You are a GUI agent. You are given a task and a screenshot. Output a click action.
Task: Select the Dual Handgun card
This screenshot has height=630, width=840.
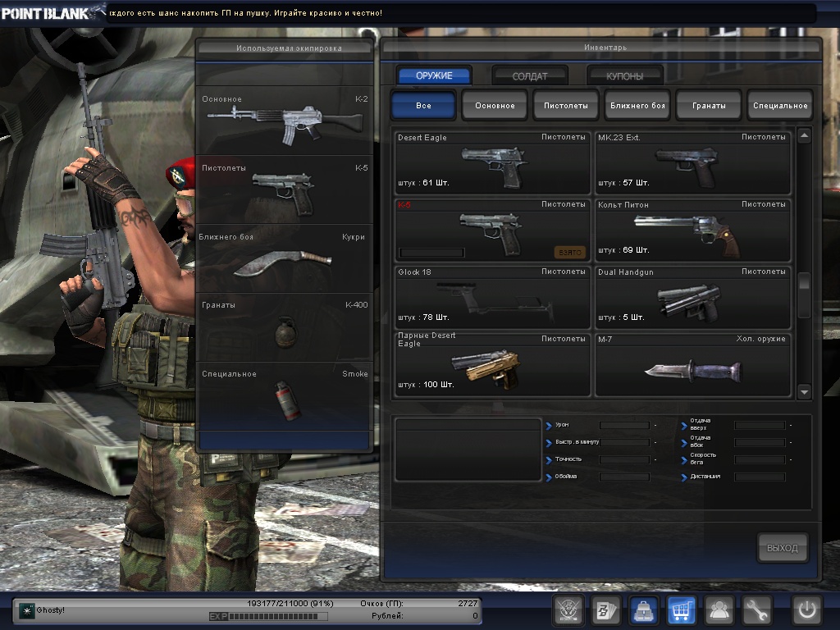click(692, 297)
